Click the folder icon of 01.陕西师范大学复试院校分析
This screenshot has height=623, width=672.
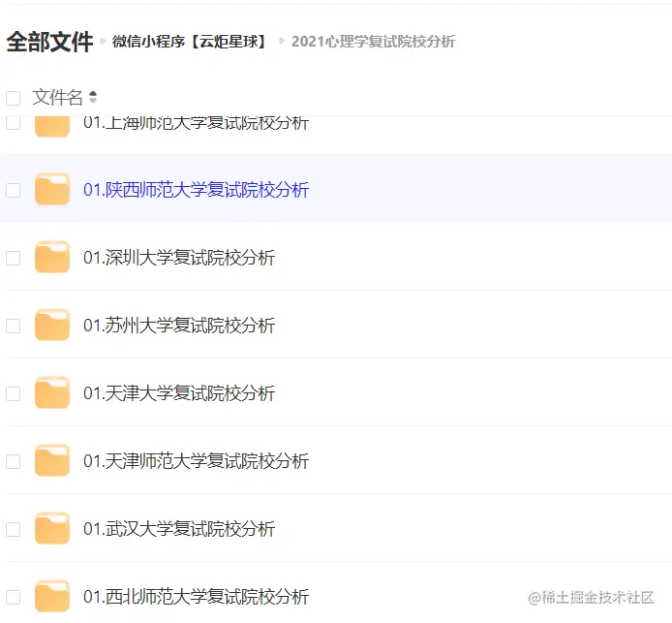52,189
